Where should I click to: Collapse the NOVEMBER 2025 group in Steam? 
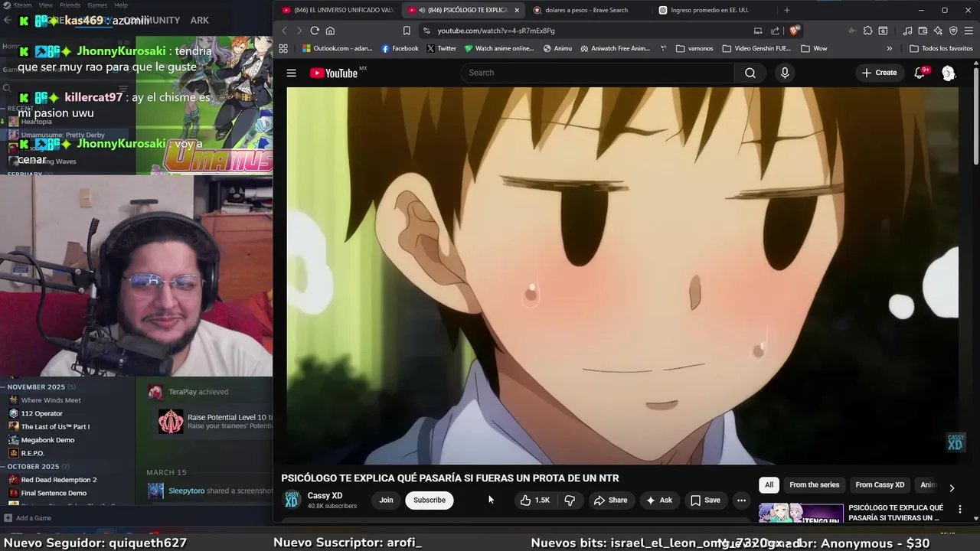[x=4, y=387]
